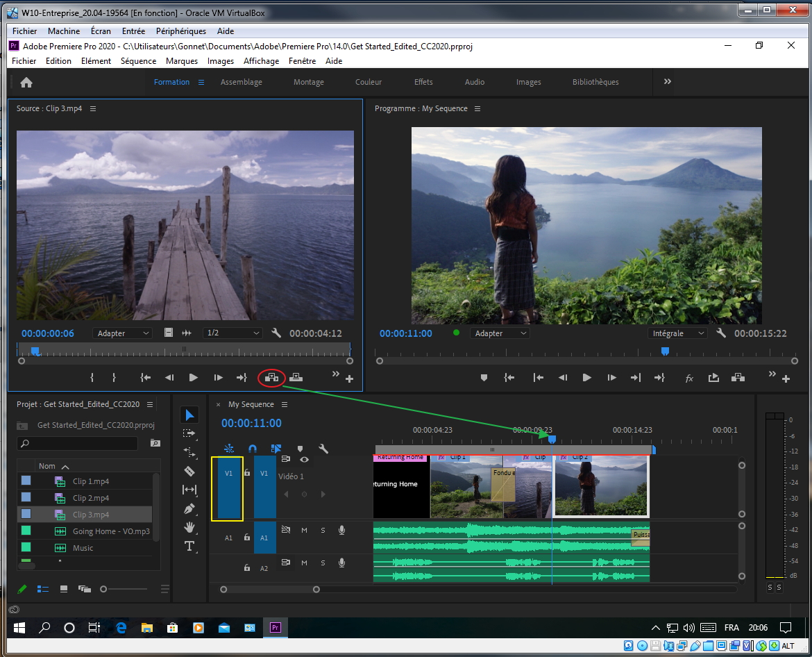Select the Razor tool in the toolbar
This screenshot has width=812, height=657.
pyautogui.click(x=189, y=471)
